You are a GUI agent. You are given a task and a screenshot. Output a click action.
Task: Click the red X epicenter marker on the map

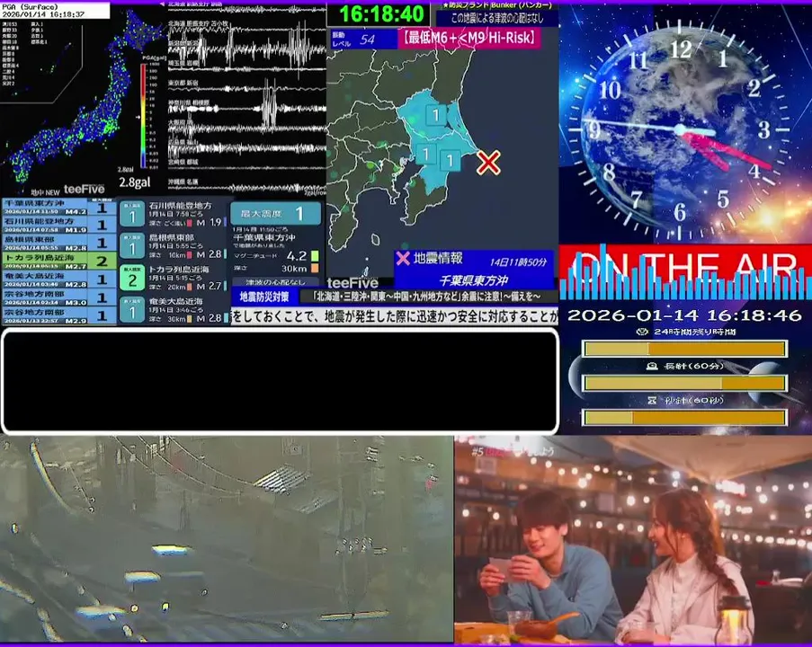(487, 163)
